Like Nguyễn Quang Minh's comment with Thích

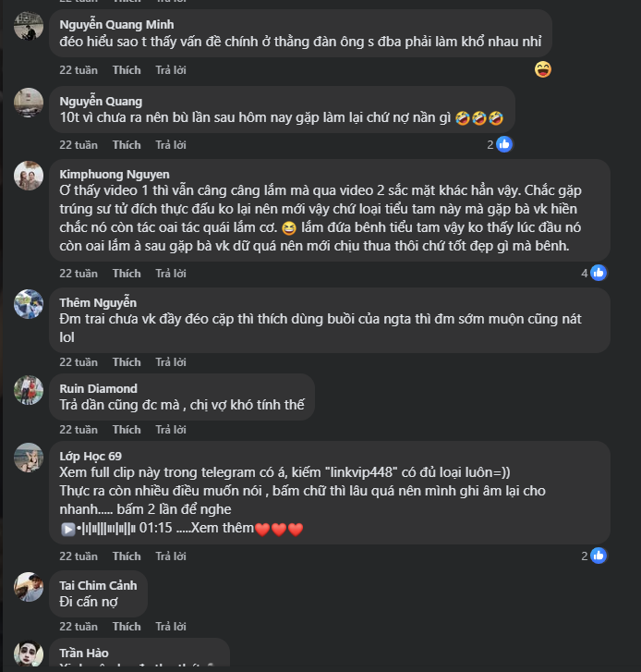click(x=127, y=69)
